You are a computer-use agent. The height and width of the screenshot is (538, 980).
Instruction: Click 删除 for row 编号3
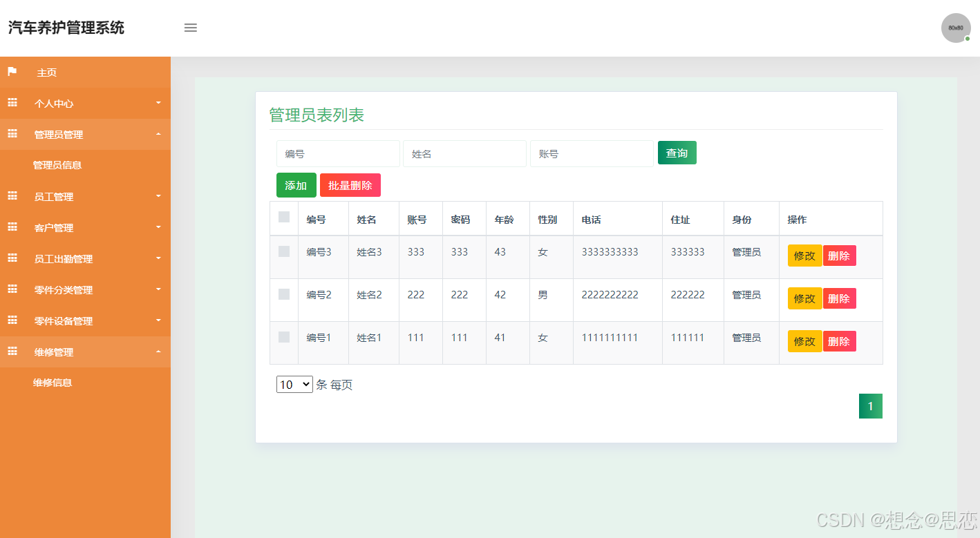(x=839, y=256)
